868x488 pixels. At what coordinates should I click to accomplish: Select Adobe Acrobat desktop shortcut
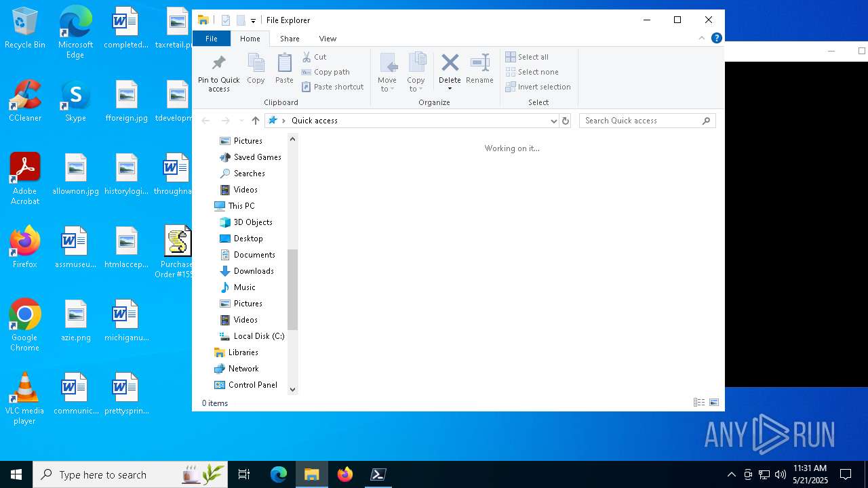25,179
